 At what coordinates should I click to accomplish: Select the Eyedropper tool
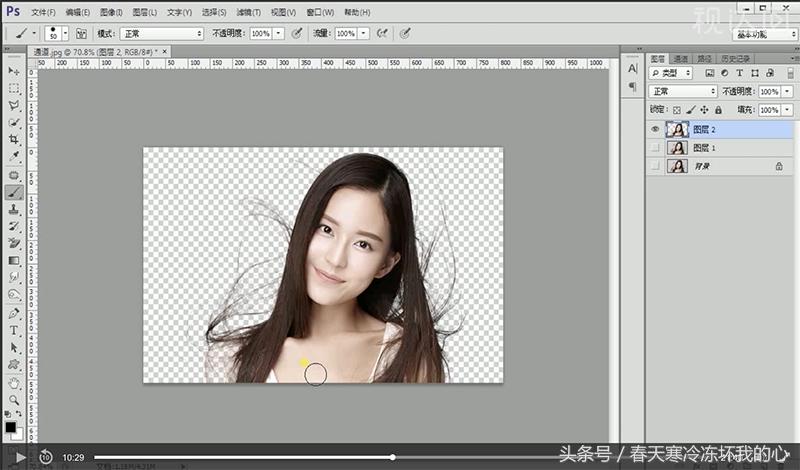[x=14, y=156]
